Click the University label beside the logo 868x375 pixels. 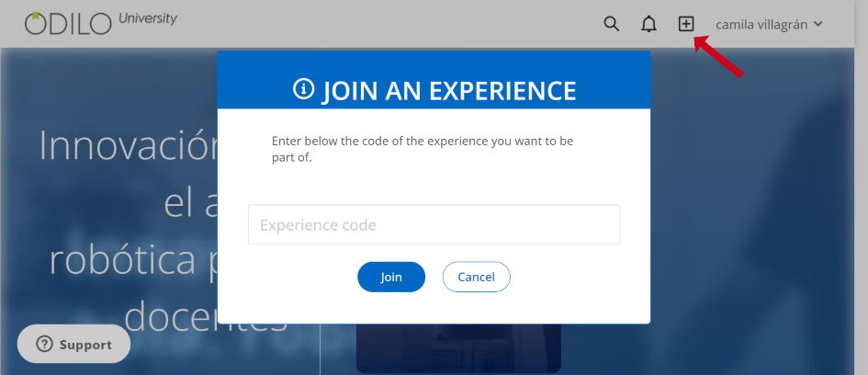point(147,18)
